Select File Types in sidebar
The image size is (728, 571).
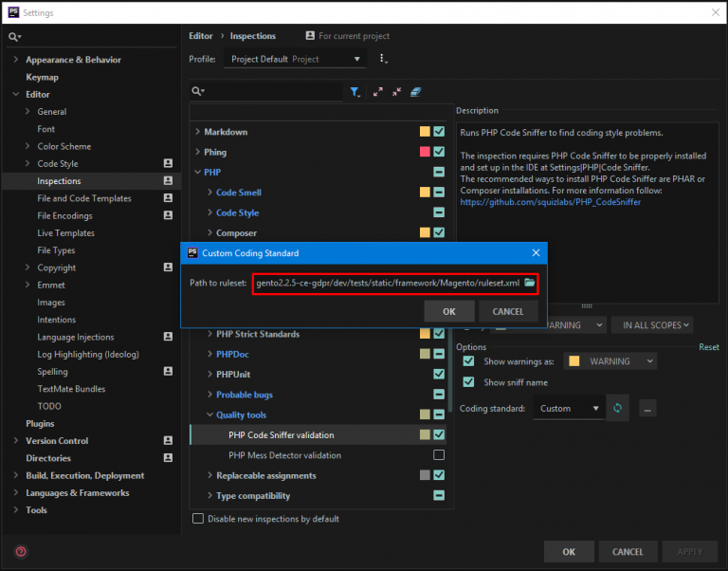click(x=56, y=250)
